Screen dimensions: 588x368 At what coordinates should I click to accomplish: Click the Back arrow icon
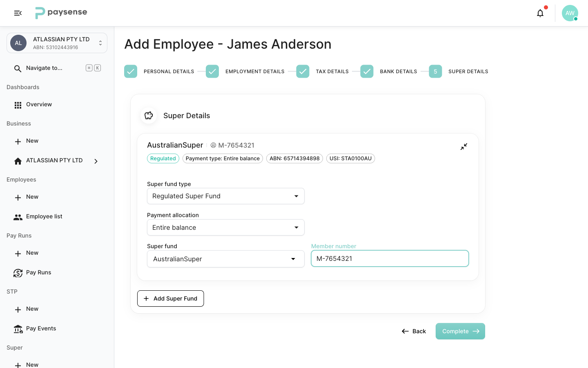tap(405, 331)
